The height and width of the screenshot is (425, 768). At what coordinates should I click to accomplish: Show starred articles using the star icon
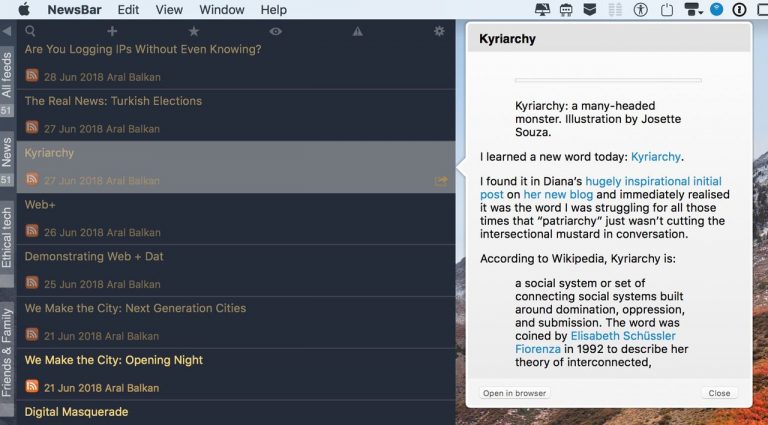[194, 31]
